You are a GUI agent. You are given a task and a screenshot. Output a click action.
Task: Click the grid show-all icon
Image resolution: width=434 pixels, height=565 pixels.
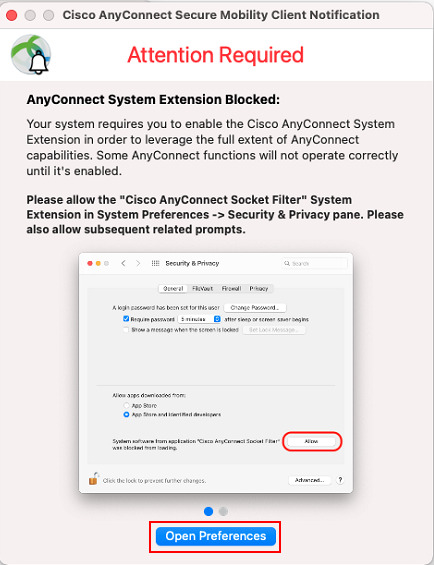pos(155,263)
